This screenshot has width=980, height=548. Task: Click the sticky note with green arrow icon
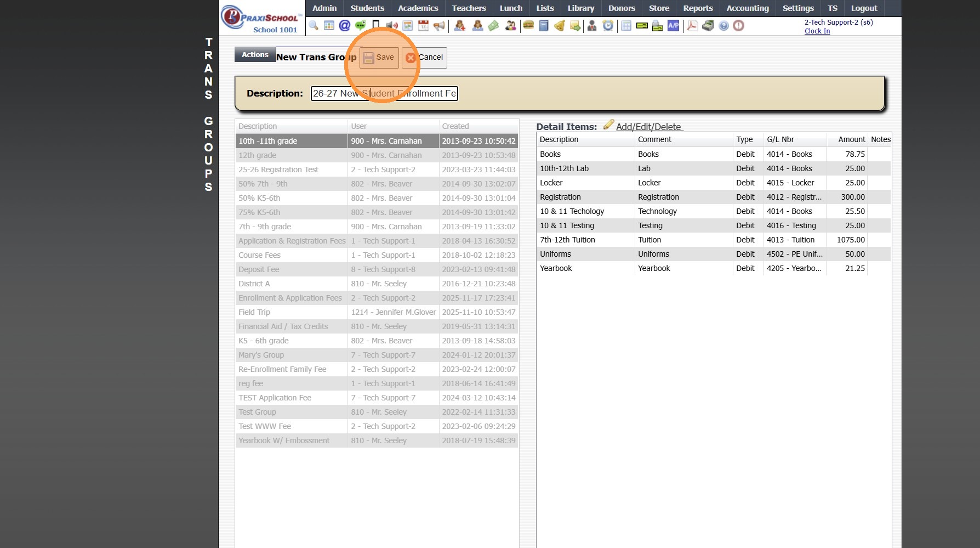pos(575,26)
